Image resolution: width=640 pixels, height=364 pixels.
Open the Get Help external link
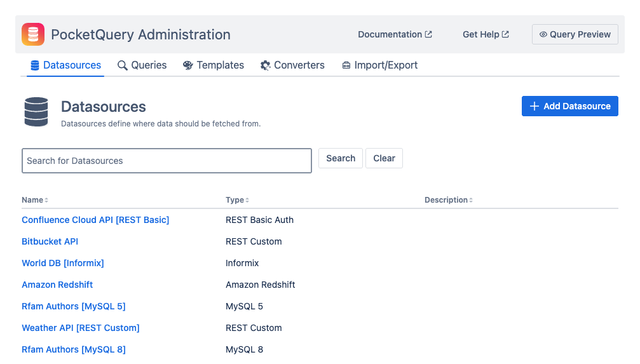(x=486, y=34)
